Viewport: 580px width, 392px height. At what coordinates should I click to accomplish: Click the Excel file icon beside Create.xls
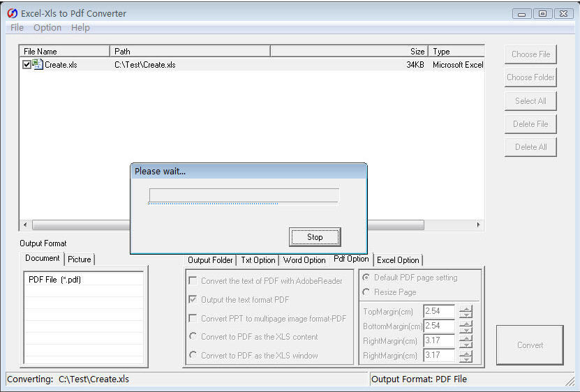point(38,64)
